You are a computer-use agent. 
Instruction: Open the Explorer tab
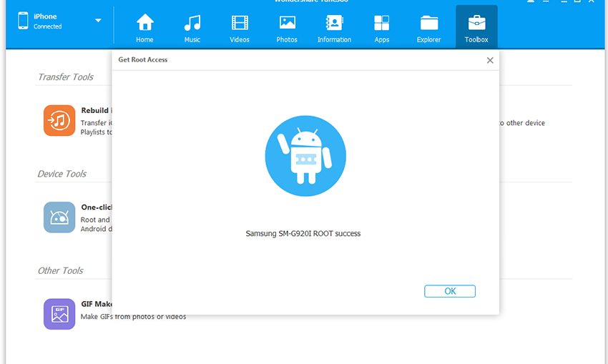click(x=429, y=28)
